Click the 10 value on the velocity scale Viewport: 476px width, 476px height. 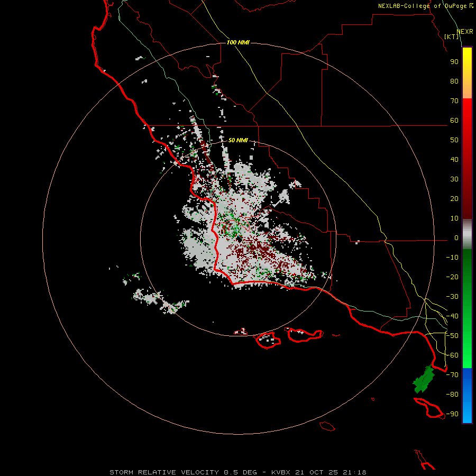click(454, 218)
